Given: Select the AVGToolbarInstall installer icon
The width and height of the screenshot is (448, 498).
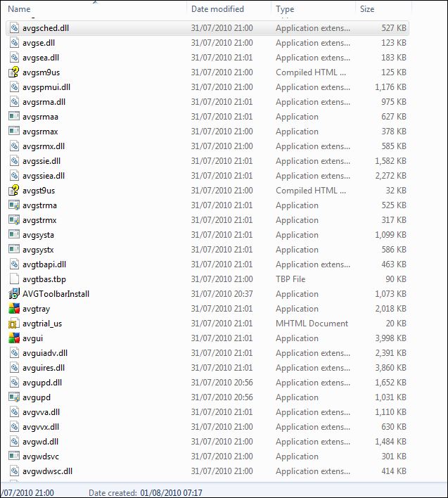Looking at the screenshot, I should click(14, 294).
